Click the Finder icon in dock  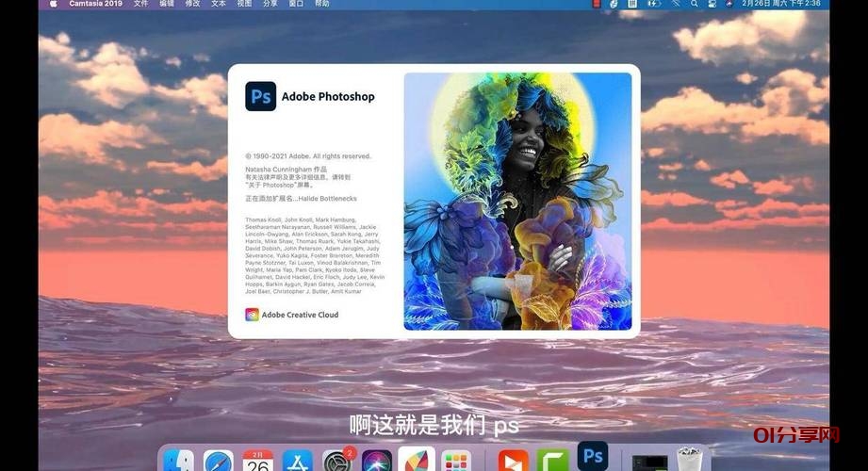click(178, 462)
